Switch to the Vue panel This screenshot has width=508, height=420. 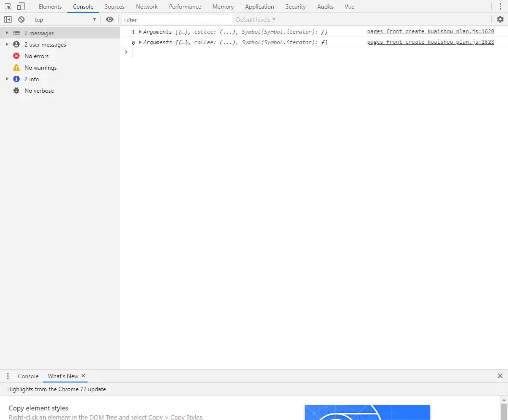[x=349, y=6]
